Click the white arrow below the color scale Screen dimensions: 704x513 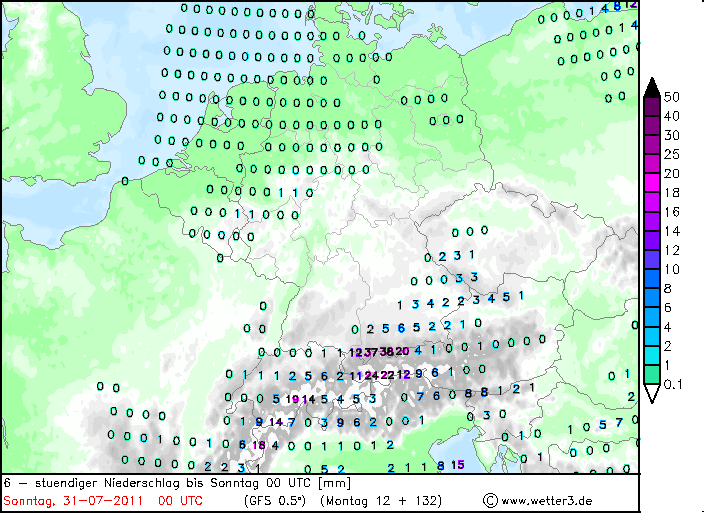point(652,393)
